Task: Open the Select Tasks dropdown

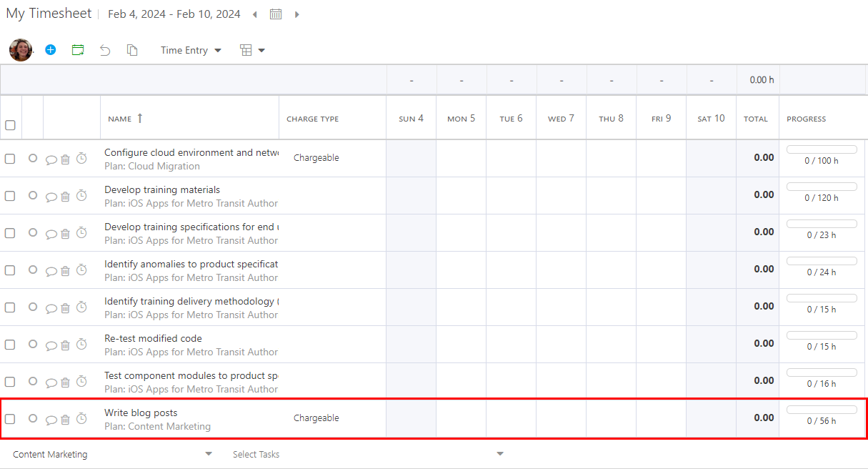Action: tap(368, 454)
